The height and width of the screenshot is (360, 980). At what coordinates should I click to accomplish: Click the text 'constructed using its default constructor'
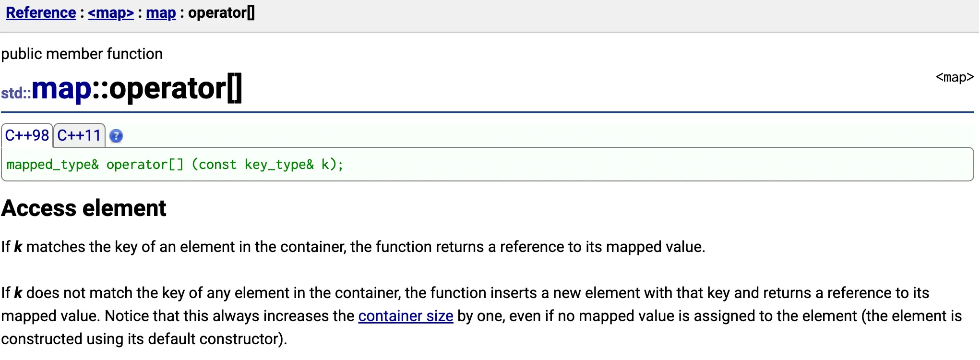tap(143, 339)
